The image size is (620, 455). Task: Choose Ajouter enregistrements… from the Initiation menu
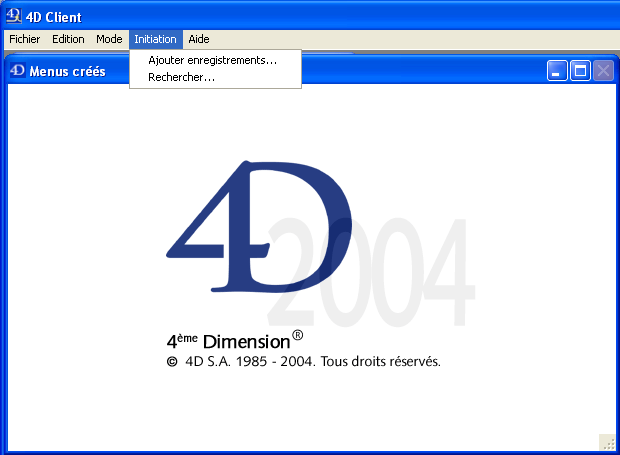point(212,60)
